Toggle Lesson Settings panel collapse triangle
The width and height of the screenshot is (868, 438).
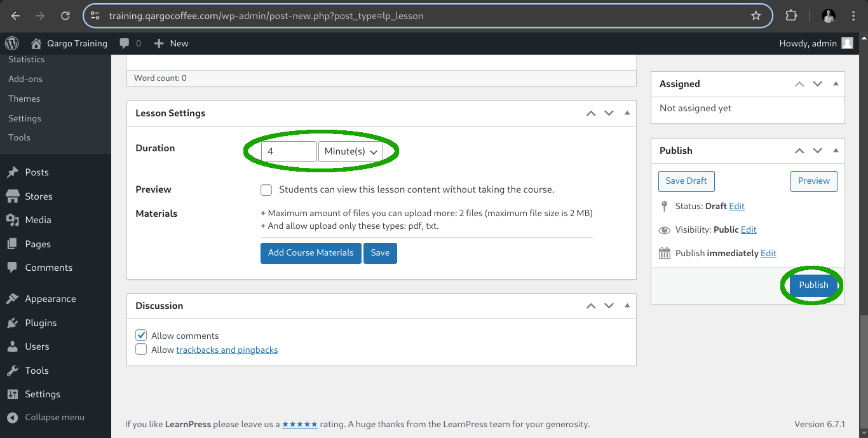click(627, 113)
